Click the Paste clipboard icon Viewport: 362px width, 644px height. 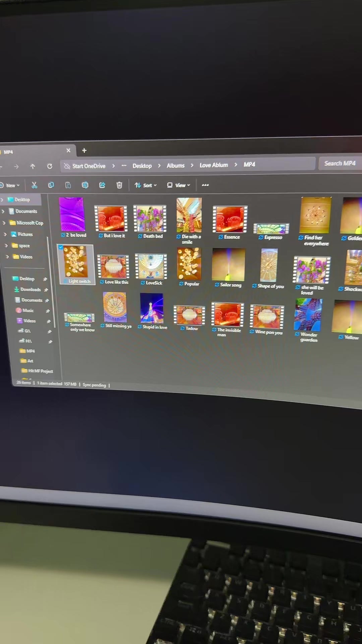coord(68,185)
